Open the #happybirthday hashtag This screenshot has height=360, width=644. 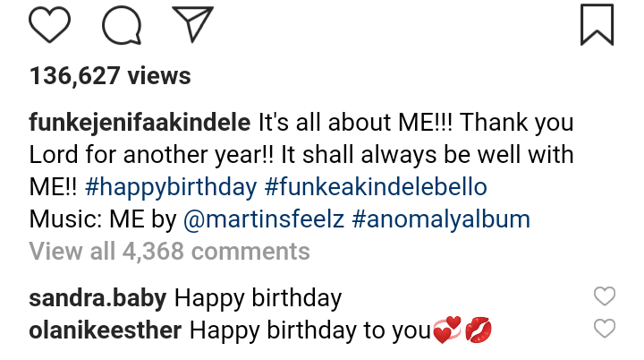(175, 187)
